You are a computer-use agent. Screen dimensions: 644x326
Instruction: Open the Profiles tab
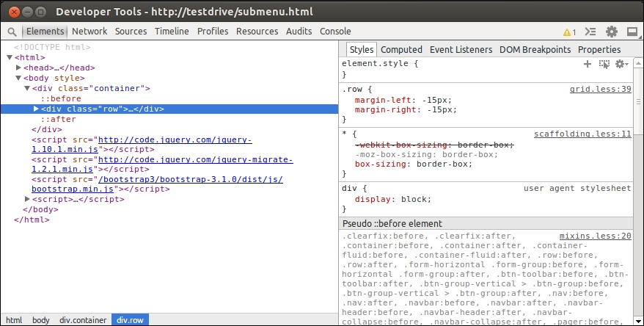[x=212, y=32]
